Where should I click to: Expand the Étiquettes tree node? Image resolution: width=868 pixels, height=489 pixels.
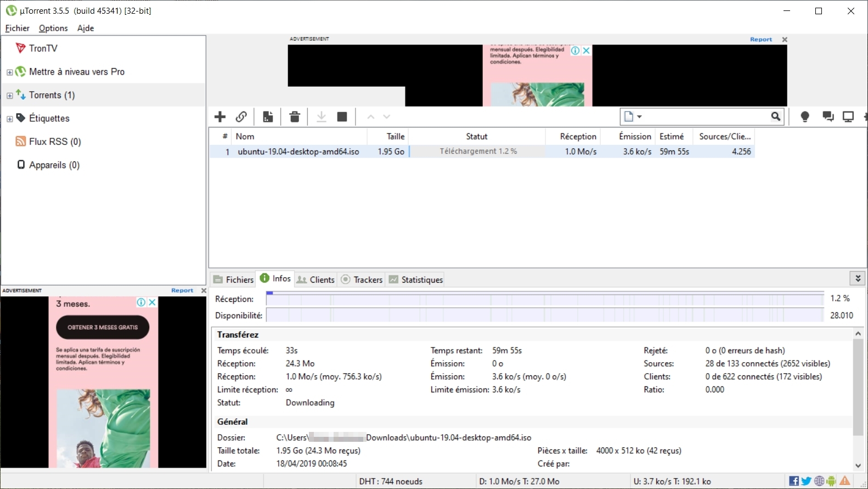pyautogui.click(x=9, y=119)
